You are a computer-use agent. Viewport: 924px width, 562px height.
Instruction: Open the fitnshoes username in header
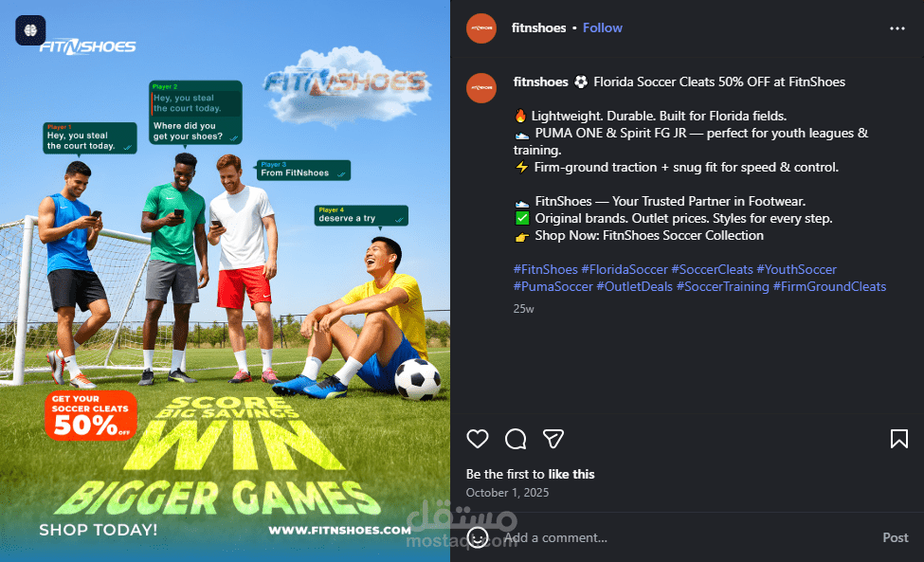coord(538,27)
